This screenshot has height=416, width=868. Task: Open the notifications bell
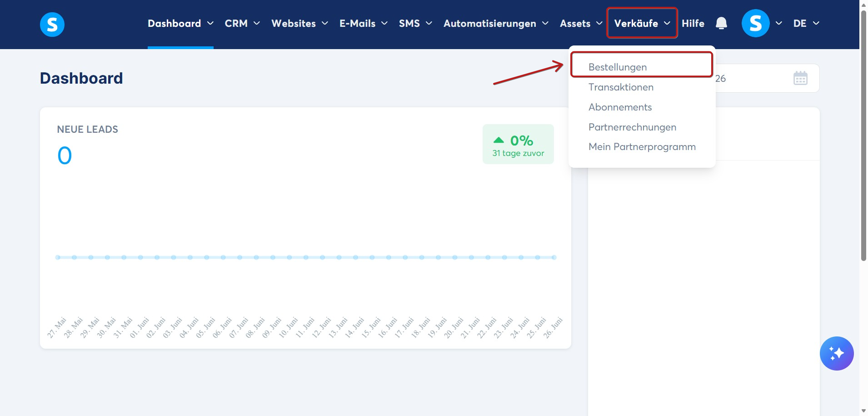coord(721,23)
